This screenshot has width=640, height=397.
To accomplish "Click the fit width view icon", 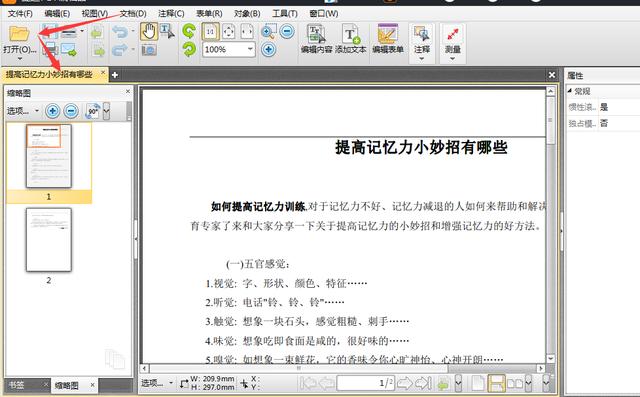I will tap(247, 31).
